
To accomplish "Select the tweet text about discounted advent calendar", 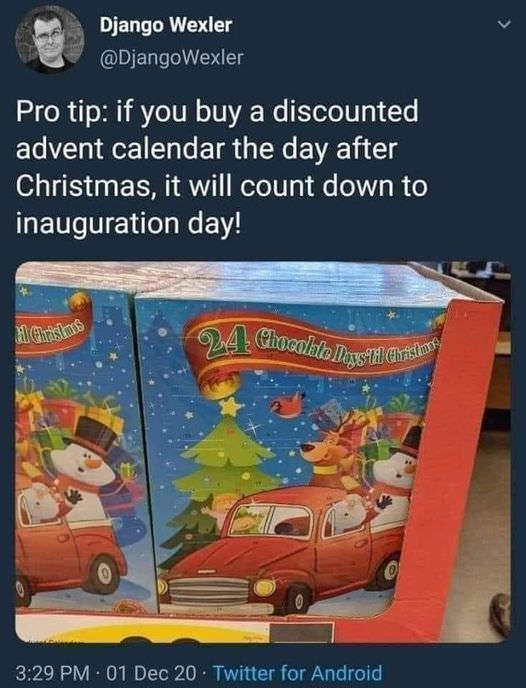I will click(x=222, y=167).
